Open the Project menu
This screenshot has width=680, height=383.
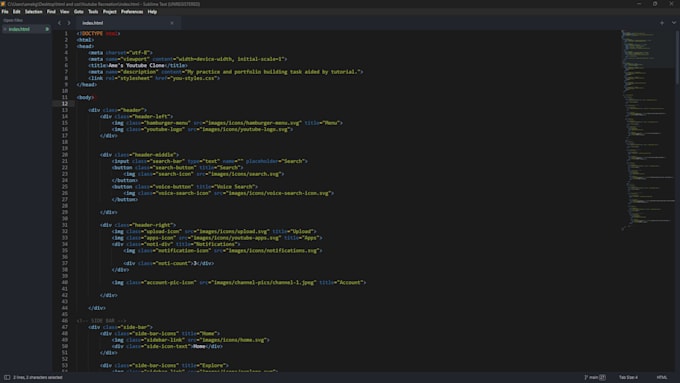tap(110, 12)
